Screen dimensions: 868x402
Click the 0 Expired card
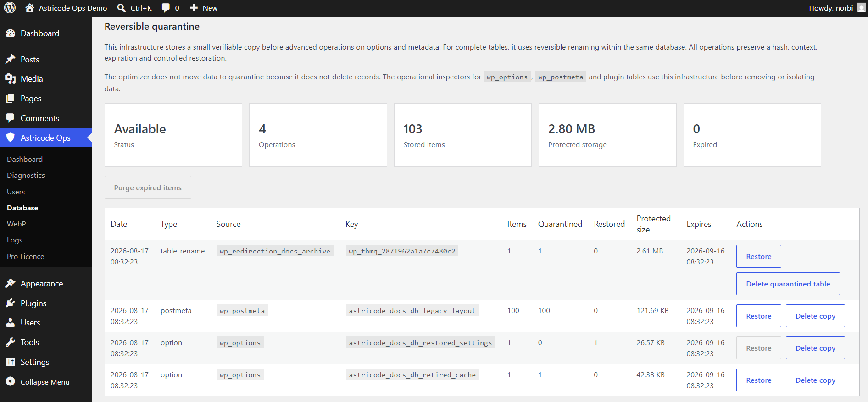click(752, 135)
